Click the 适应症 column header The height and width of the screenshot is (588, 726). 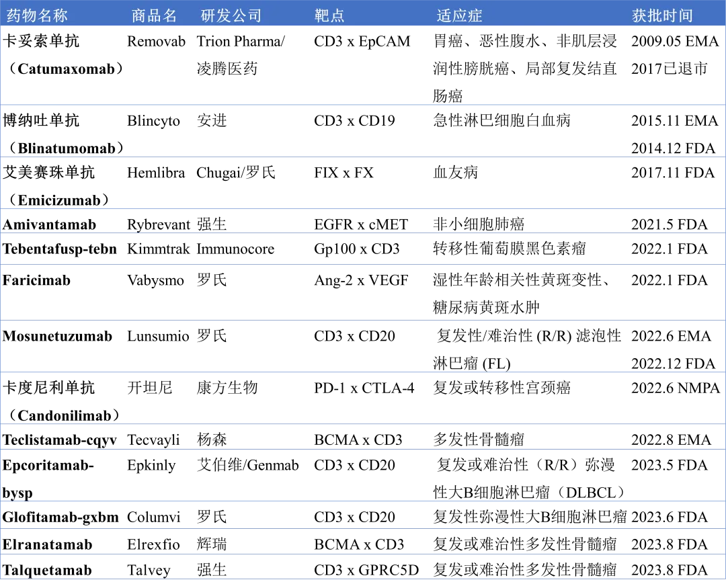(x=459, y=15)
